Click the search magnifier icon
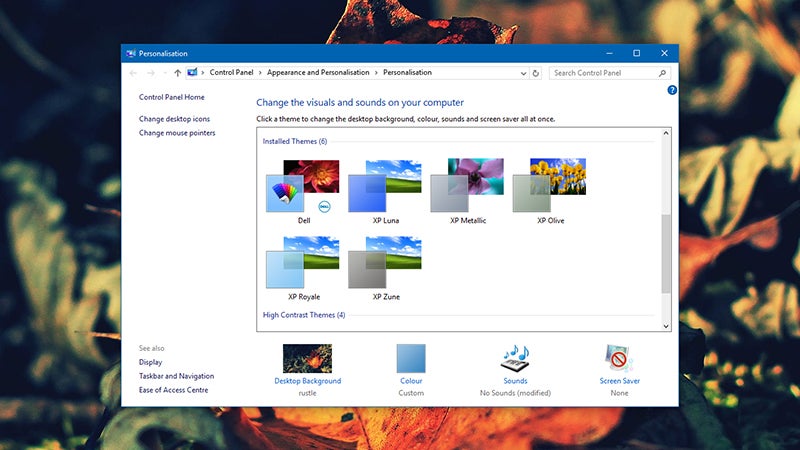 (x=662, y=73)
